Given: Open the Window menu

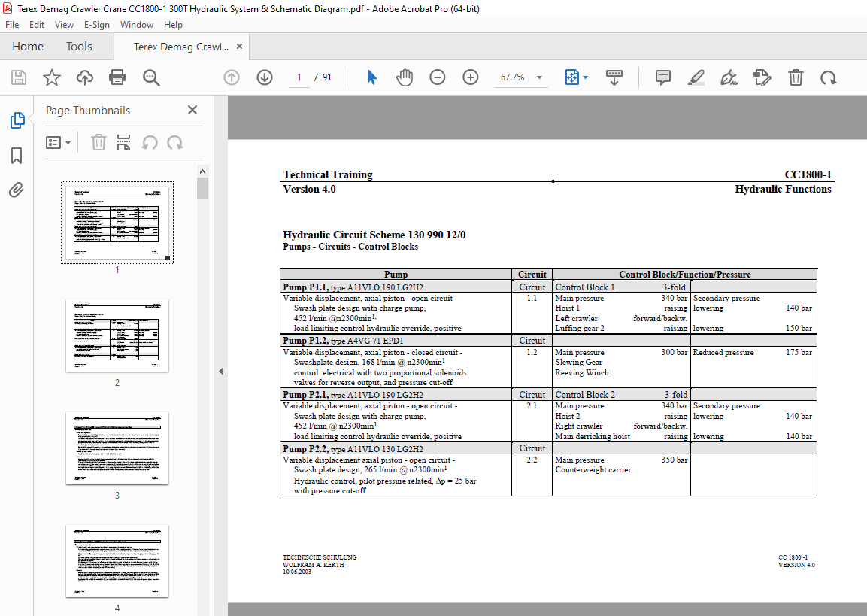Looking at the screenshot, I should click(x=137, y=24).
